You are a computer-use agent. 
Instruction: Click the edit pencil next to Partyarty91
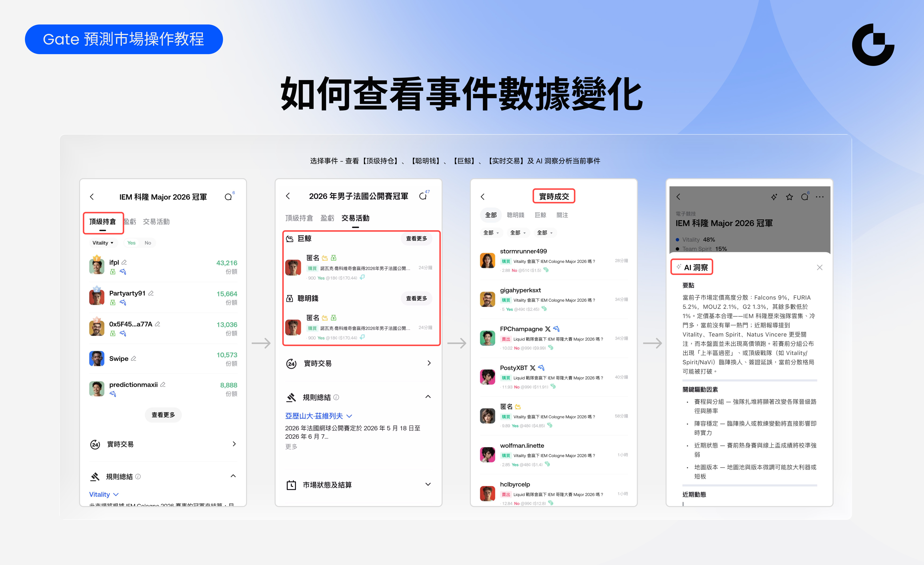pos(151,293)
